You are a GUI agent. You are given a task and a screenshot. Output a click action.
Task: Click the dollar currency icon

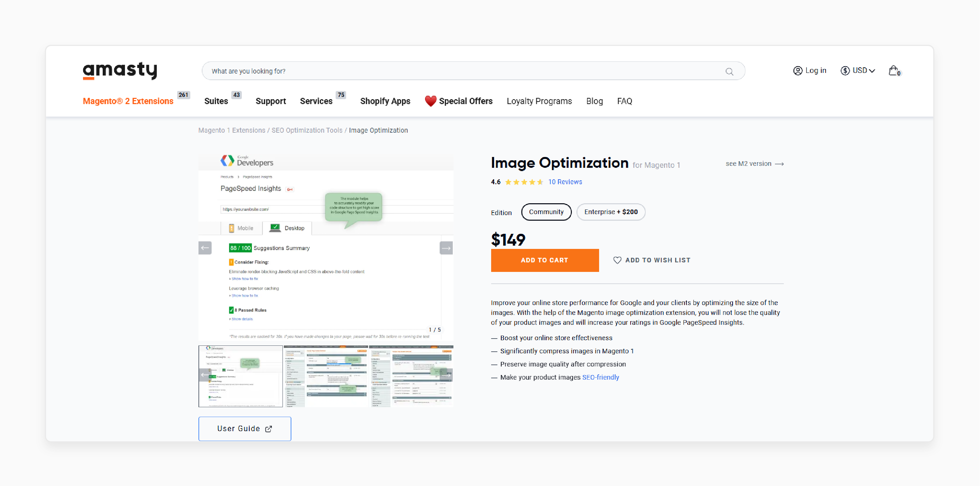845,71
